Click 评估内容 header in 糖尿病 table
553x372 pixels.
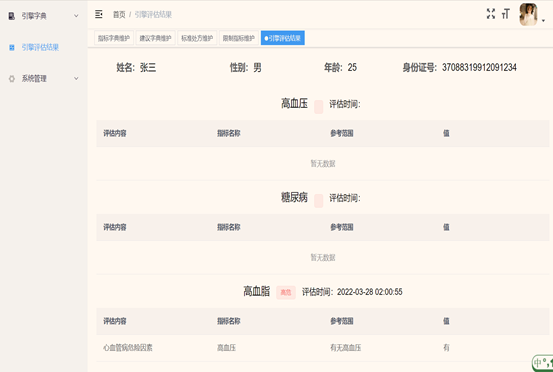pos(115,227)
